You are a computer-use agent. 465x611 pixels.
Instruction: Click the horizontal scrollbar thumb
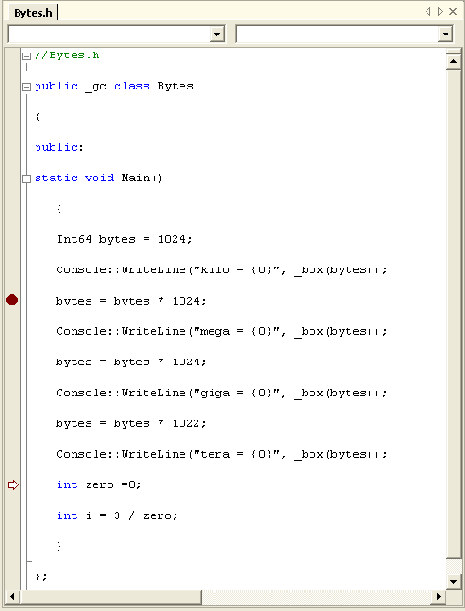click(x=111, y=596)
